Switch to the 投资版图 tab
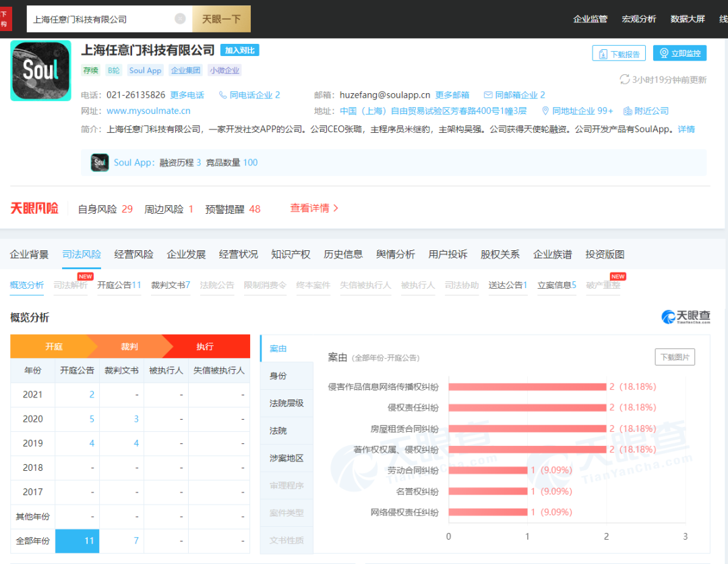Image resolution: width=728 pixels, height=564 pixels. click(x=605, y=254)
